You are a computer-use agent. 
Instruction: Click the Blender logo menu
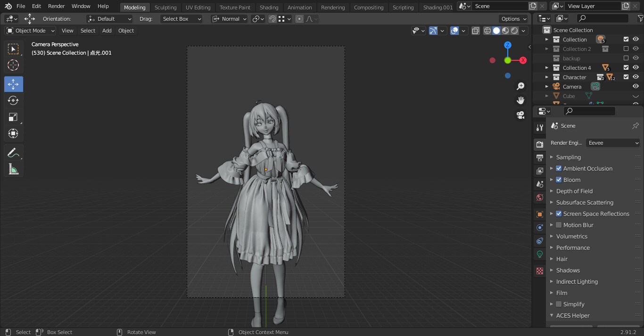click(8, 6)
